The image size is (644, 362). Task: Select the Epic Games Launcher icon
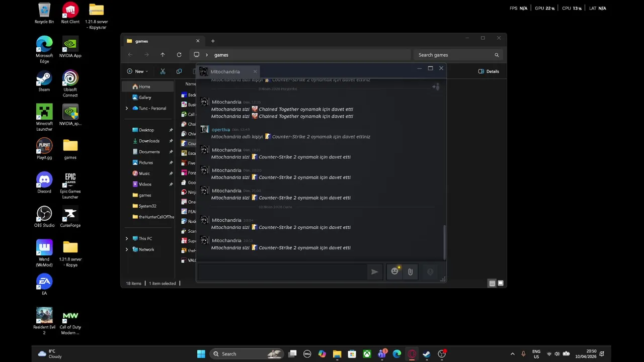[x=70, y=186]
